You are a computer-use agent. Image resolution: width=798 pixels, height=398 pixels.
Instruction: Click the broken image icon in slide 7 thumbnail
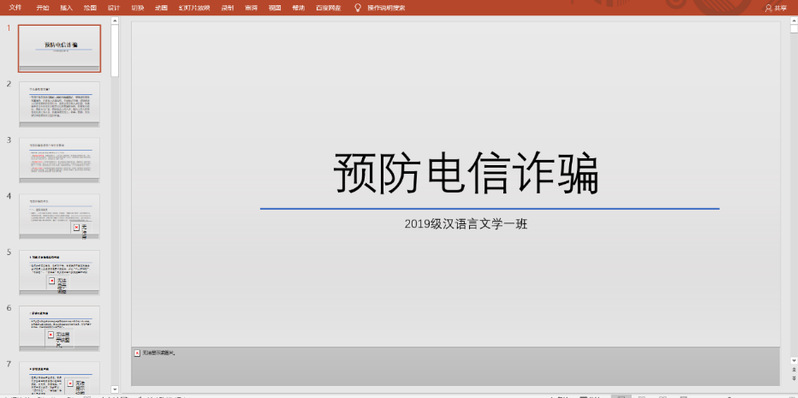70,383
